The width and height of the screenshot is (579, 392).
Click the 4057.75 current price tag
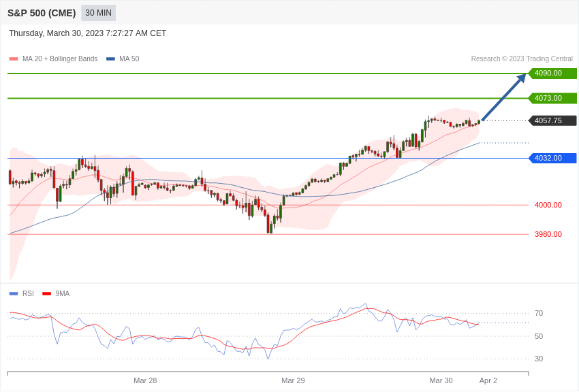[552, 120]
